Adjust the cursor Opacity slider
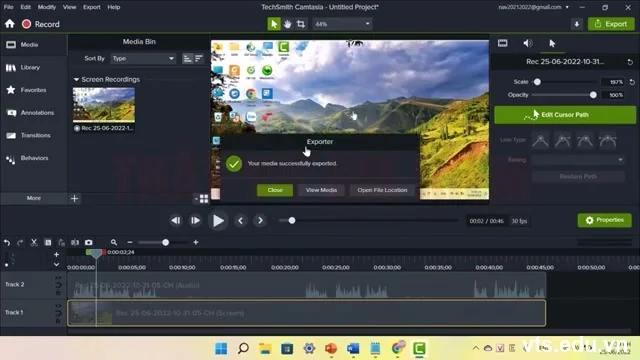Viewport: 640px width, 360px height. pyautogui.click(x=593, y=95)
